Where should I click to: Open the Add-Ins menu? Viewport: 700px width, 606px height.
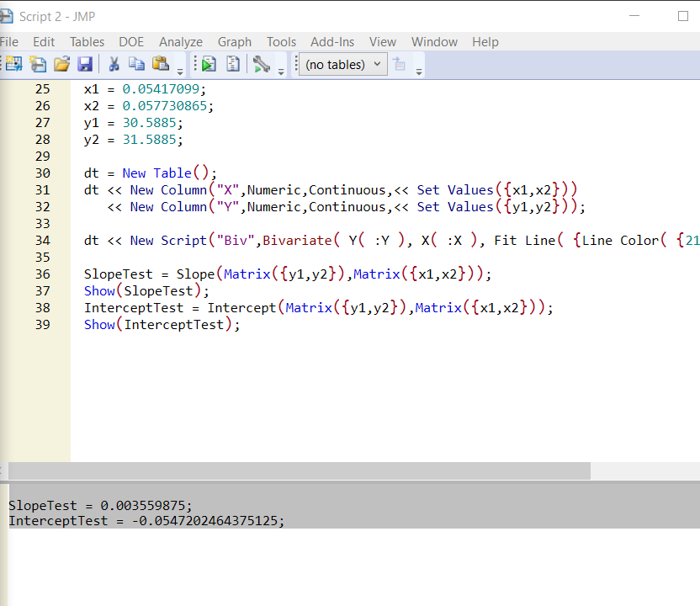[332, 41]
